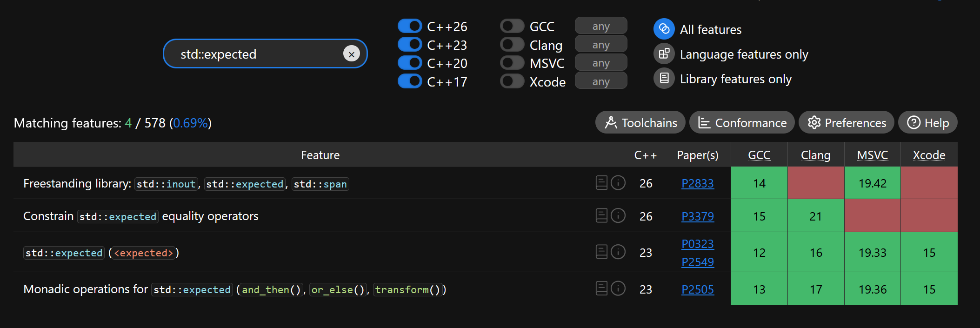Select the Language features only icon
The height and width of the screenshot is (328, 980).
(664, 54)
